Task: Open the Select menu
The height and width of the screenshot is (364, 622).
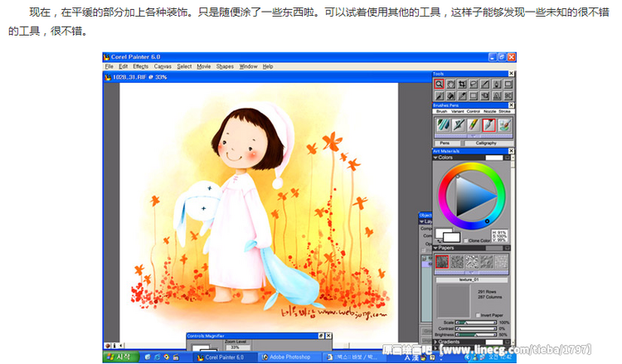Action: (184, 66)
